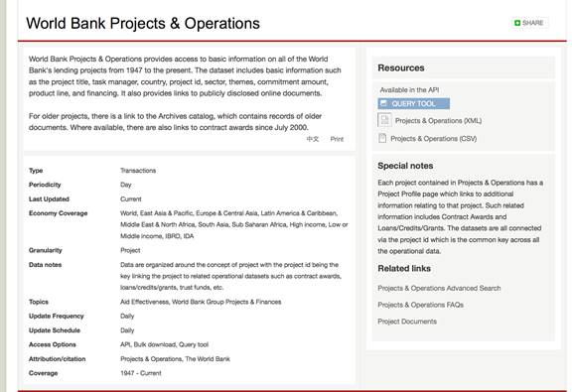
Task: Click the page title World Bank Projects & Operations
Action: [143, 24]
